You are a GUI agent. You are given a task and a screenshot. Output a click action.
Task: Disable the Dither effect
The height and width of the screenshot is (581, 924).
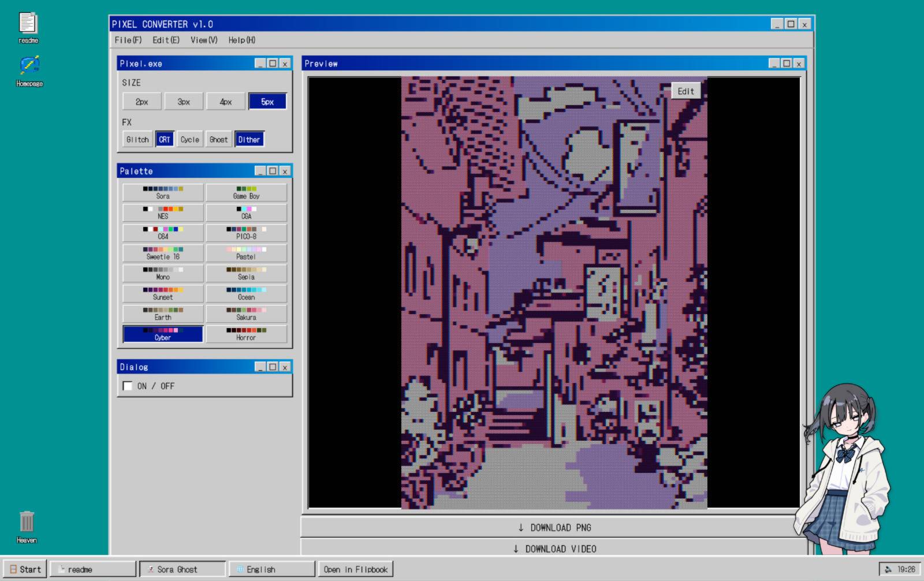click(249, 139)
